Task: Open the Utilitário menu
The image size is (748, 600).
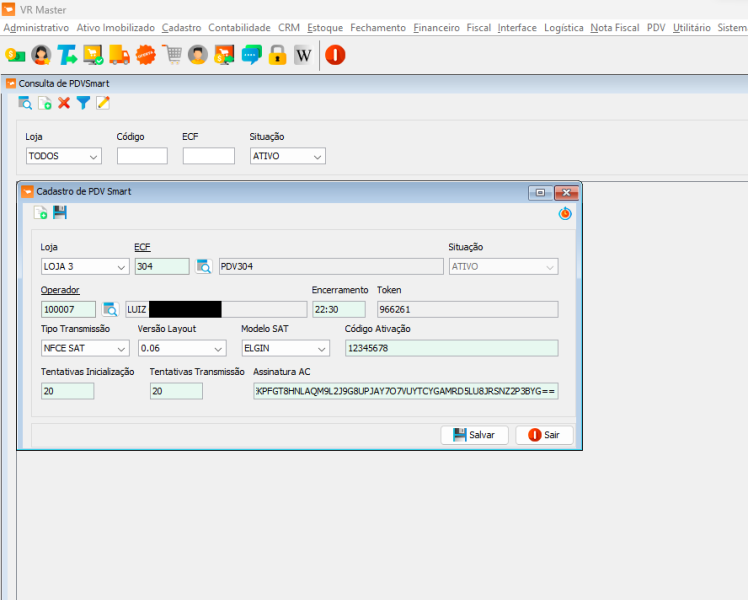Action: pyautogui.click(x=692, y=28)
